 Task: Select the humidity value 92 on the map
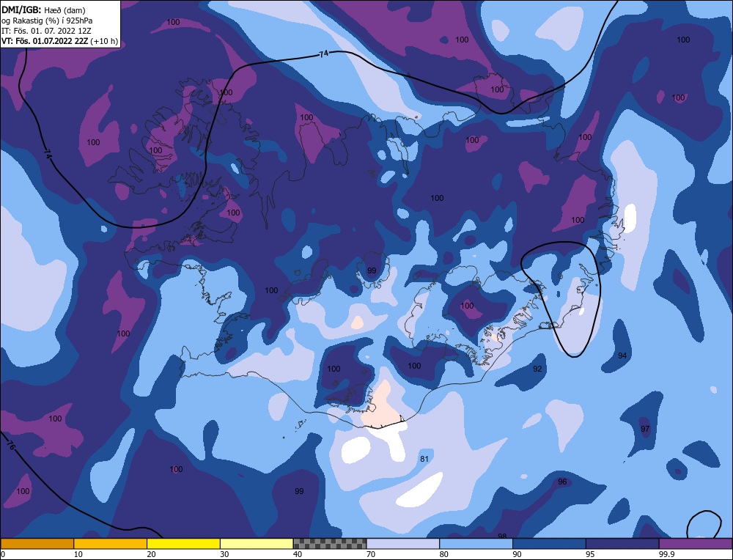[537, 369]
